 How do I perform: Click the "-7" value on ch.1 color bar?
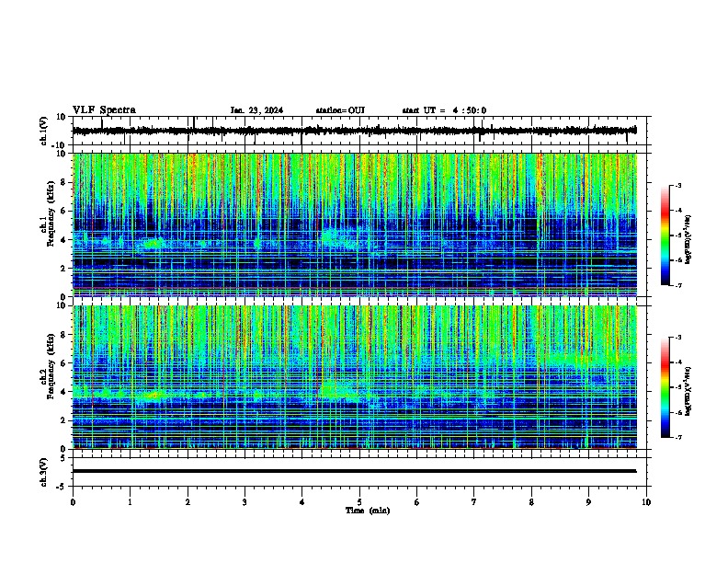(678, 285)
